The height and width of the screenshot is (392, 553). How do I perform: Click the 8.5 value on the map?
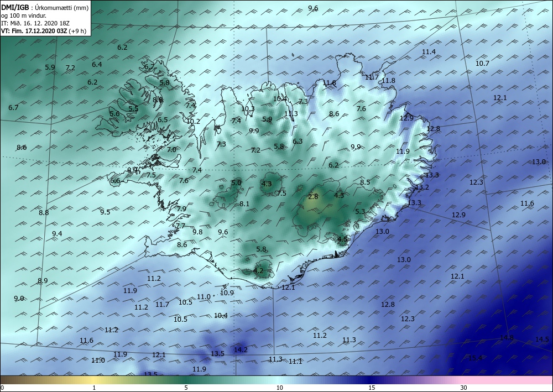(x=365, y=182)
